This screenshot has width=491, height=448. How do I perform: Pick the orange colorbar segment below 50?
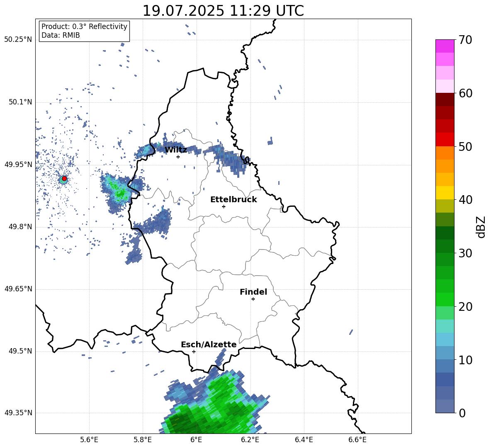(x=445, y=153)
